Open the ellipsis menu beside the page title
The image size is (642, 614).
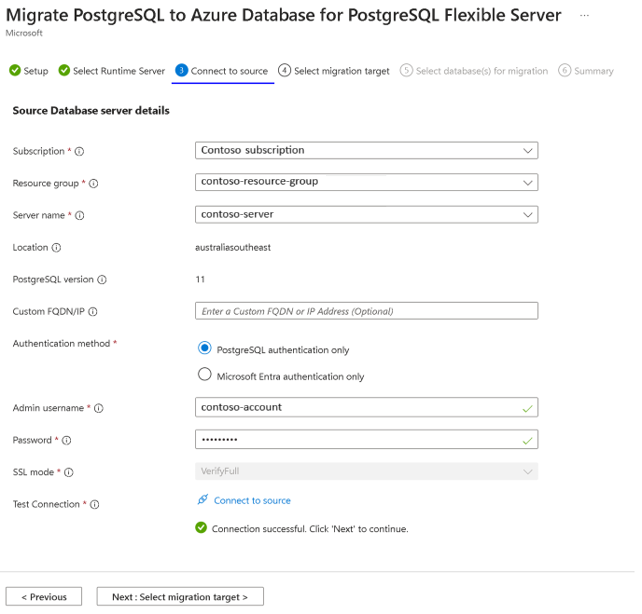pos(613,17)
